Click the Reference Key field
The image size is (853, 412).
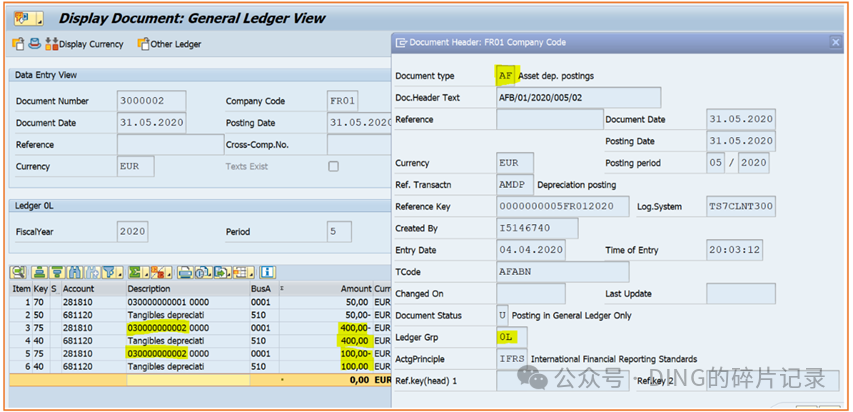(563, 206)
